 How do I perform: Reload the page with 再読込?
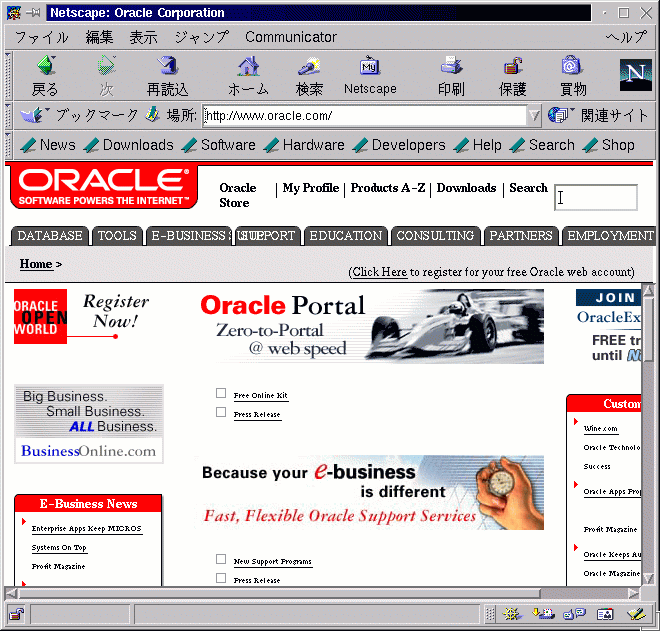(167, 76)
